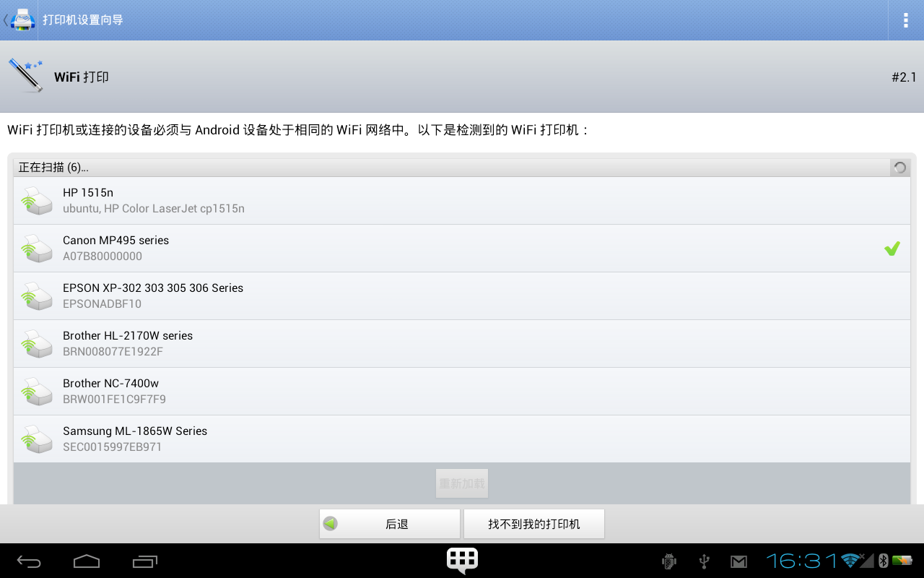The width and height of the screenshot is (924, 578).
Task: Choose the Brother HL-2170W series printer
Action: pyautogui.click(x=462, y=344)
